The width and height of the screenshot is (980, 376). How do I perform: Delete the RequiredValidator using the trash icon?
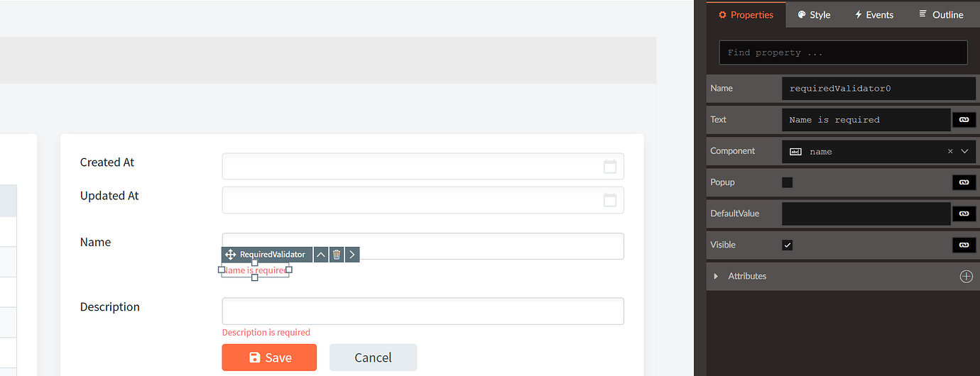click(x=337, y=255)
